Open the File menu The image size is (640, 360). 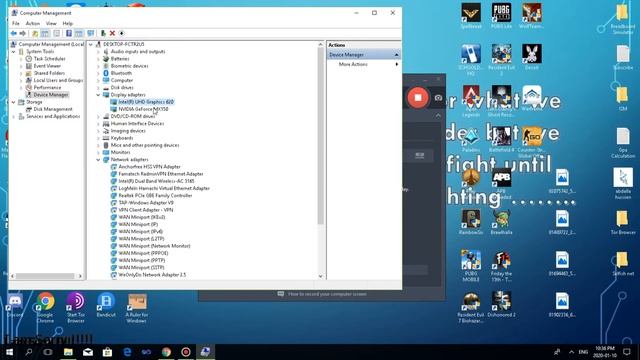pyautogui.click(x=16, y=23)
